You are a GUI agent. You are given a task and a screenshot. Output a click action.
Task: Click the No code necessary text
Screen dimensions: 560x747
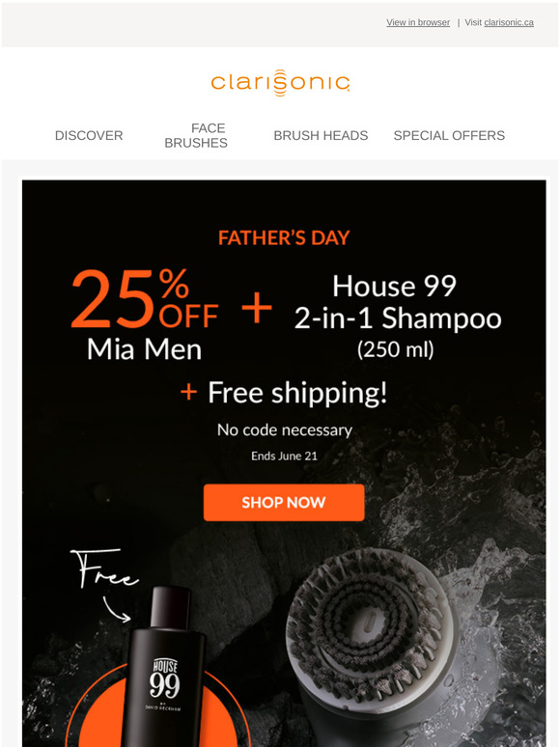point(285,430)
